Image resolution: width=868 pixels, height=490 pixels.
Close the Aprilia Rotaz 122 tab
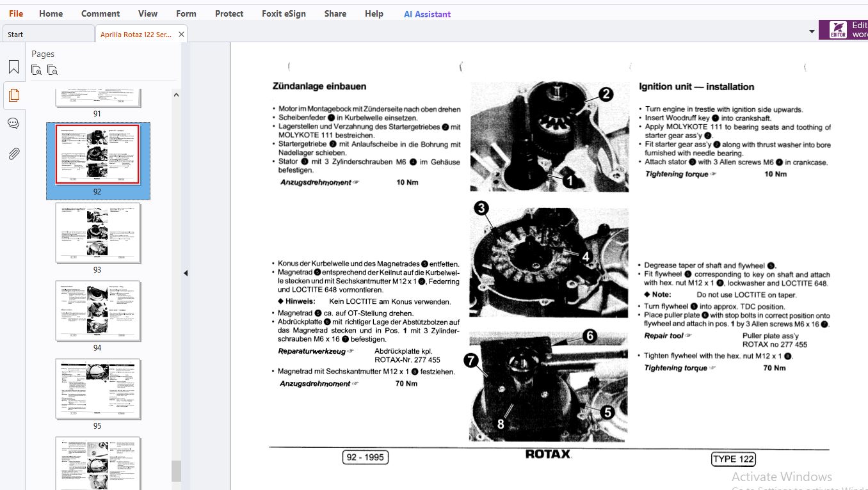point(181,35)
